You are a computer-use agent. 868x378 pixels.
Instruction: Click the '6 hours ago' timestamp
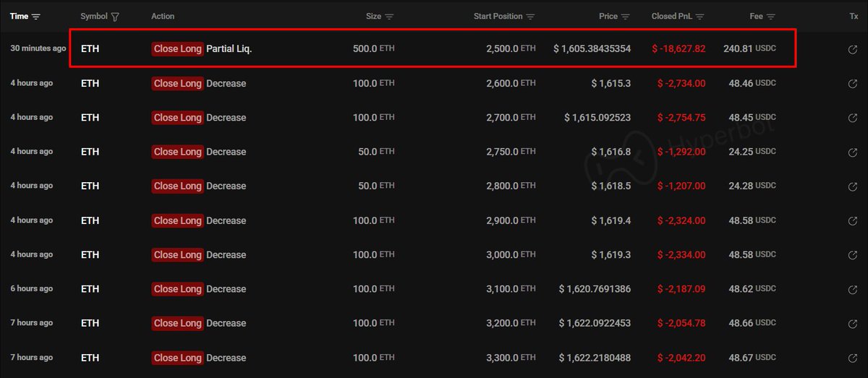pos(32,288)
